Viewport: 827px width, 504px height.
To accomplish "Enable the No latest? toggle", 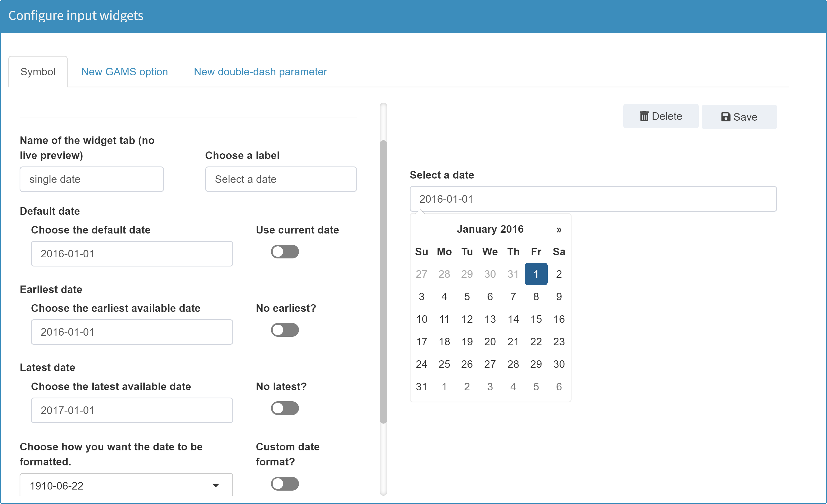I will (285, 408).
